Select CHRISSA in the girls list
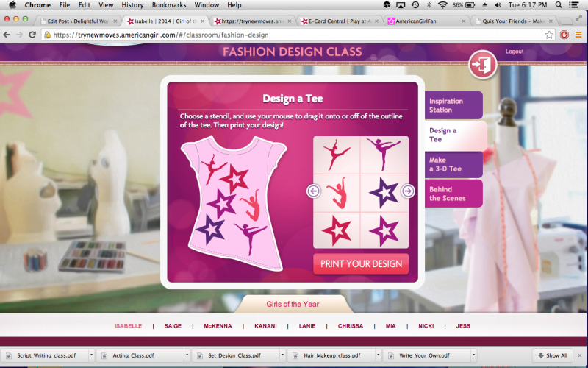The width and height of the screenshot is (588, 368). (351, 326)
